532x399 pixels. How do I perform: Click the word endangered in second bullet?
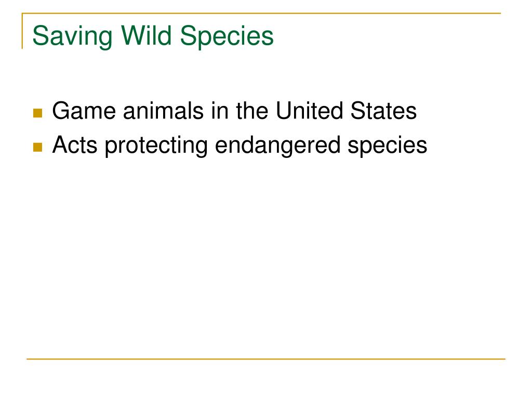[277, 146]
